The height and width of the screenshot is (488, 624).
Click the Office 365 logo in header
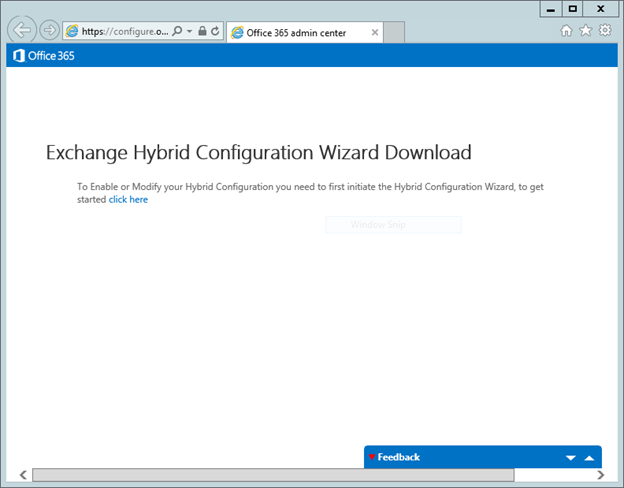pos(43,56)
